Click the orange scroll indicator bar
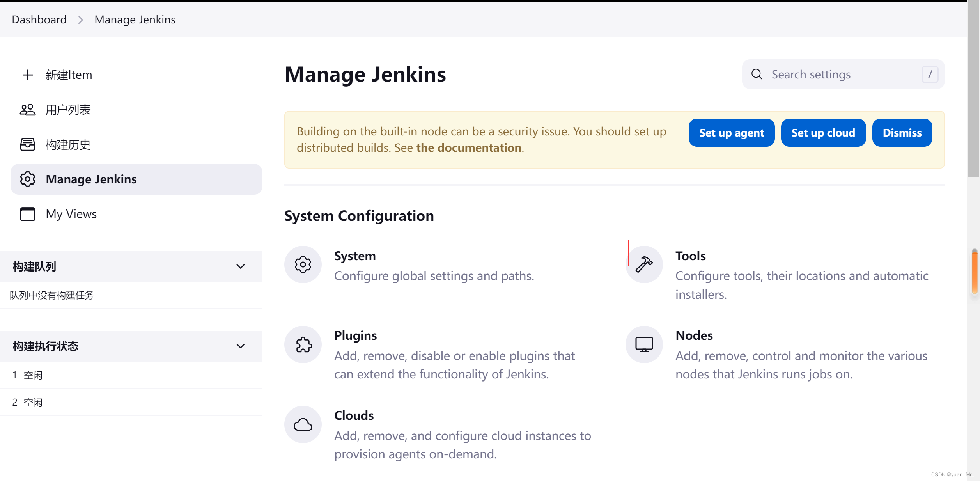The image size is (980, 481). coord(975,272)
